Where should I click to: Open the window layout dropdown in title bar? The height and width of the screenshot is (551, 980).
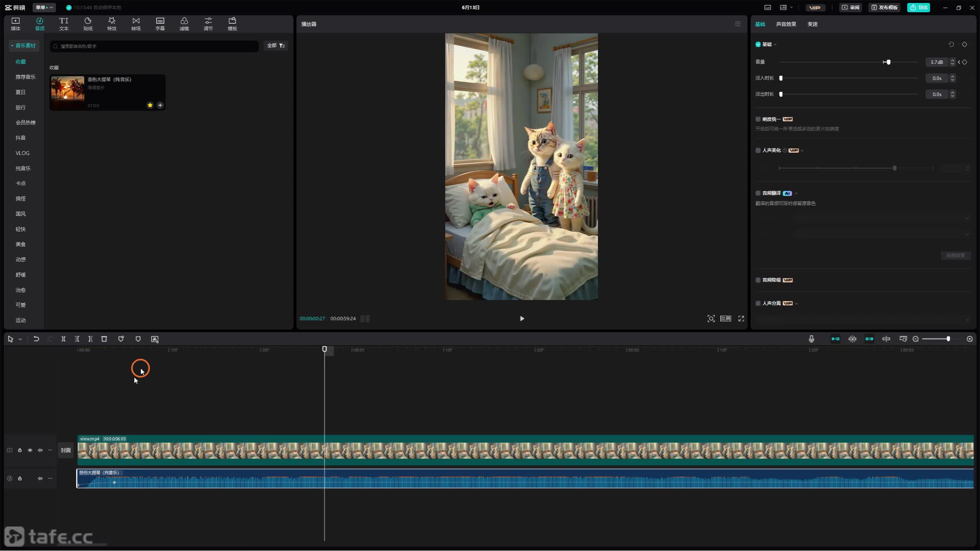[x=786, y=7]
